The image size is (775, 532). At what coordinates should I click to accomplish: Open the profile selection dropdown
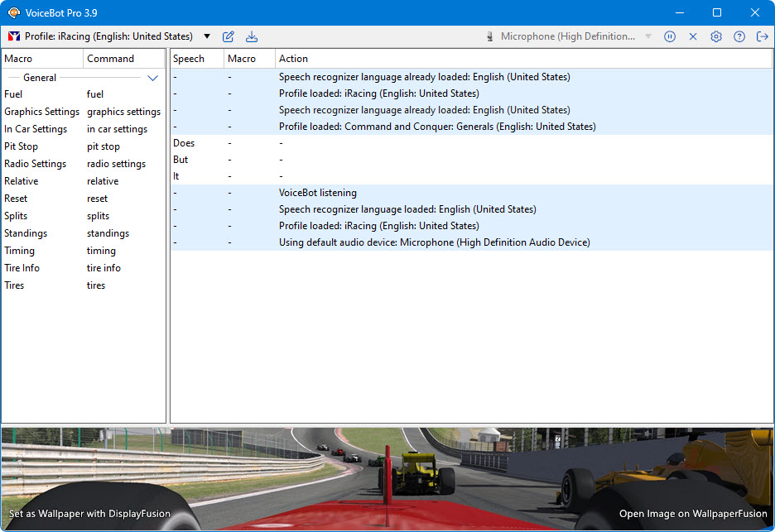tap(207, 36)
